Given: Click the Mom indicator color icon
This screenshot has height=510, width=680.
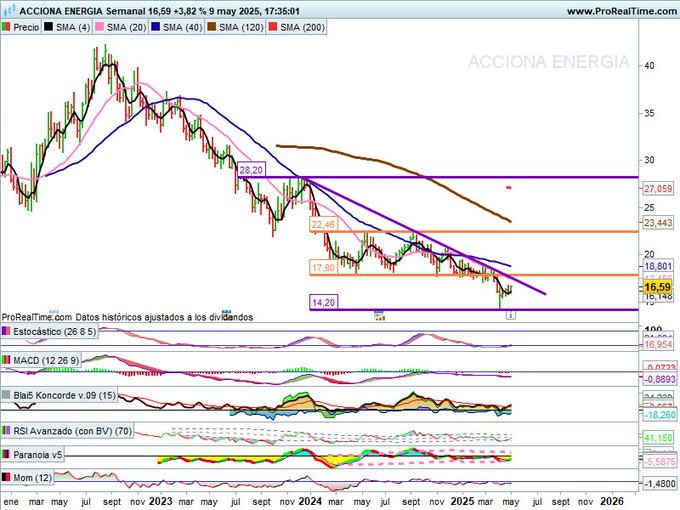Looking at the screenshot, I should pos(6,477).
